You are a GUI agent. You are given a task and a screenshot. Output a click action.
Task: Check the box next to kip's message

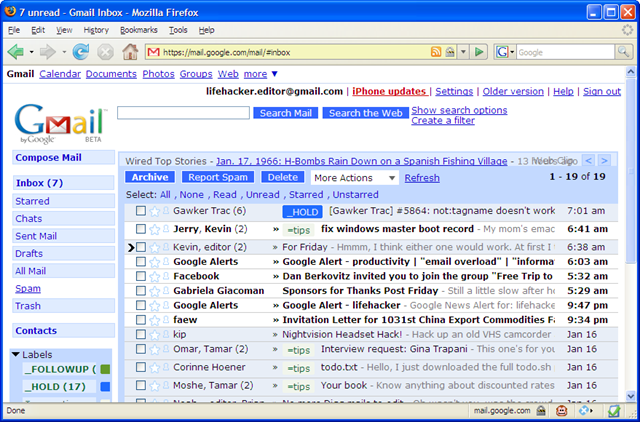(x=141, y=334)
